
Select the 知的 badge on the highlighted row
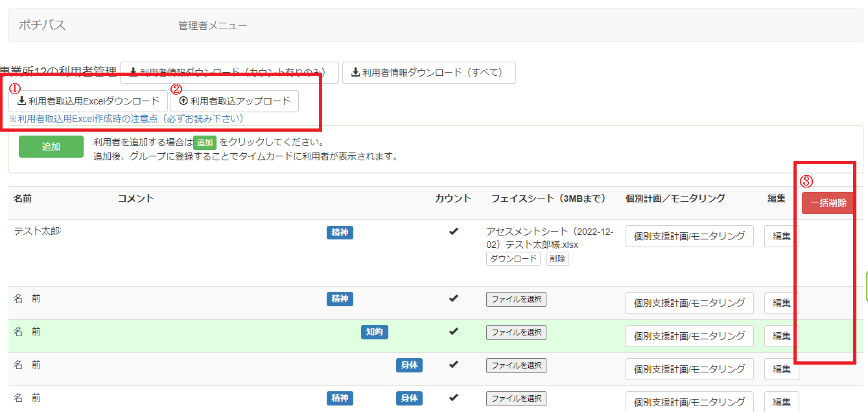(375, 331)
